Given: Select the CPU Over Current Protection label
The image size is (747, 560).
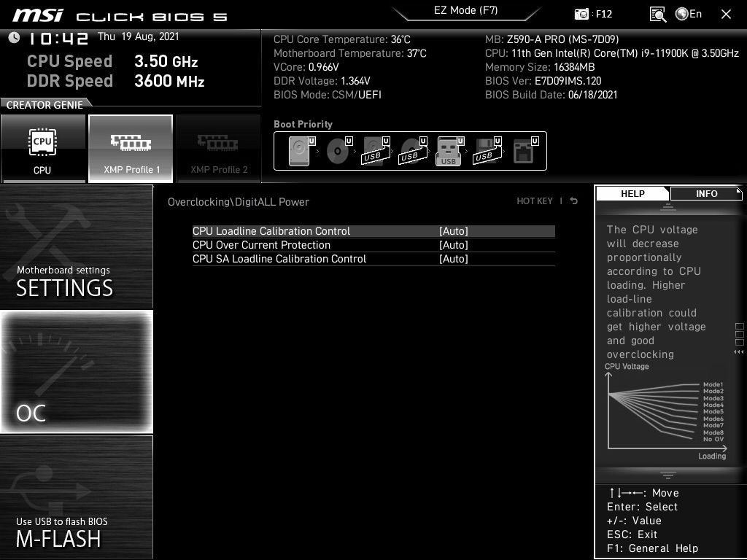Looking at the screenshot, I should tap(261, 245).
